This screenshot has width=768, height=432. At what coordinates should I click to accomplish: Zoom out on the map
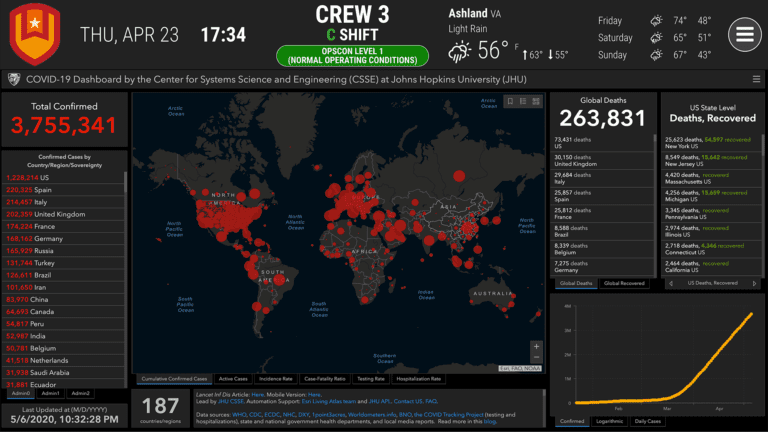[537, 358]
